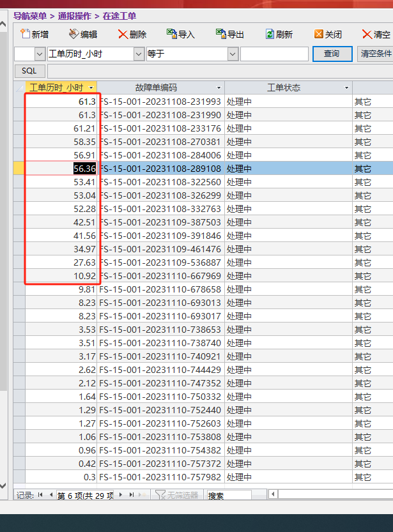Viewport: 393px width, 532px height.
Task: Click the 53.41 duration cell
Action: [61, 182]
